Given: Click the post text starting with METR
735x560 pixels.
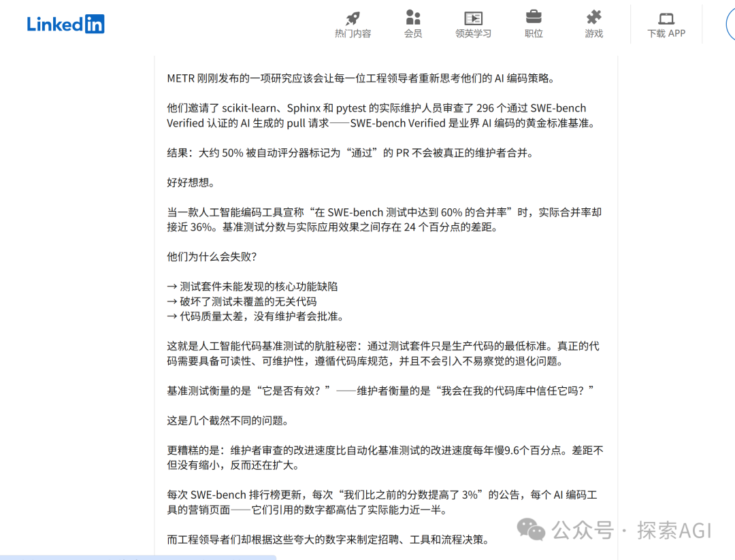Looking at the screenshot, I should point(361,78).
